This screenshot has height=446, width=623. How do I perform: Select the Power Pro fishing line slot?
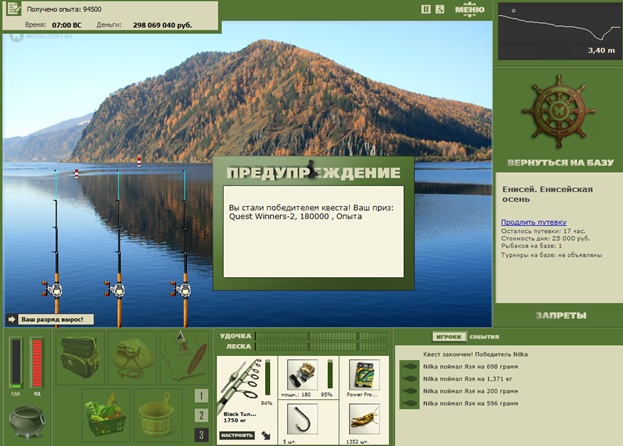(x=364, y=377)
